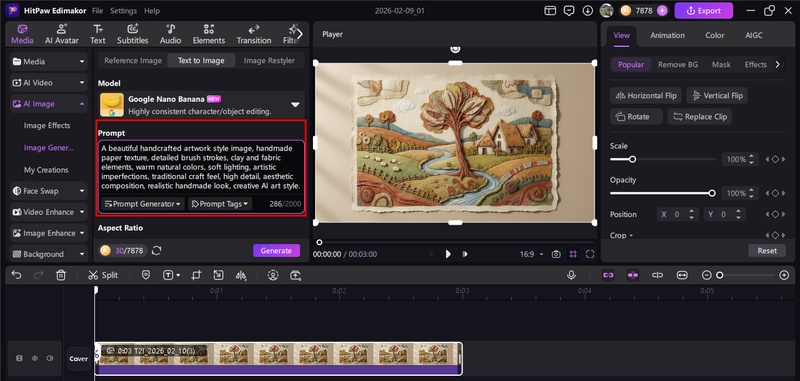
Task: Switch to the AIGC tab
Action: point(754,35)
